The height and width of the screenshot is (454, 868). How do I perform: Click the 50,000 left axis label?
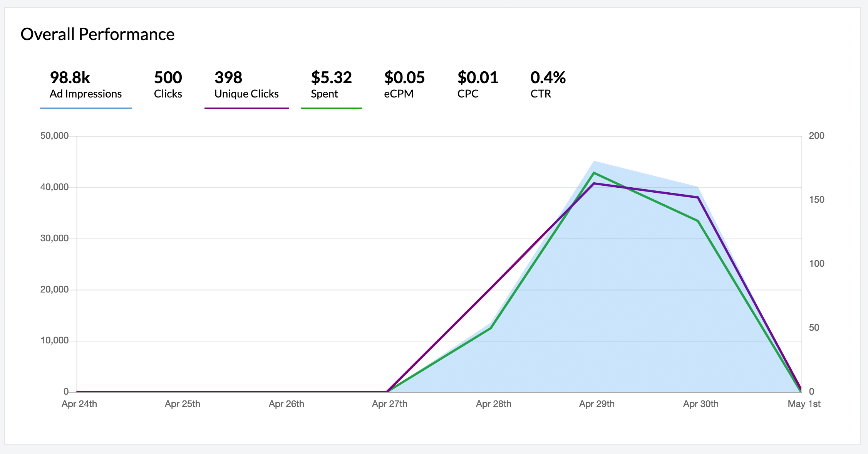pyautogui.click(x=54, y=136)
